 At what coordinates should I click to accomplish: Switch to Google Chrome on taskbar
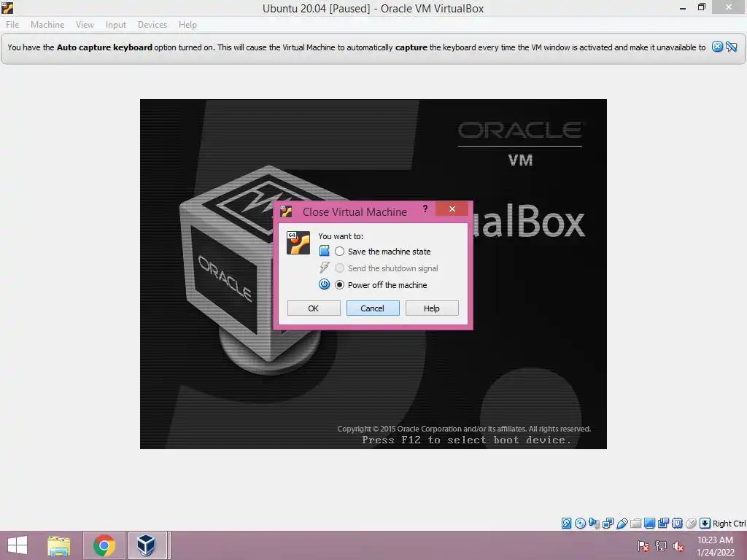tap(104, 545)
